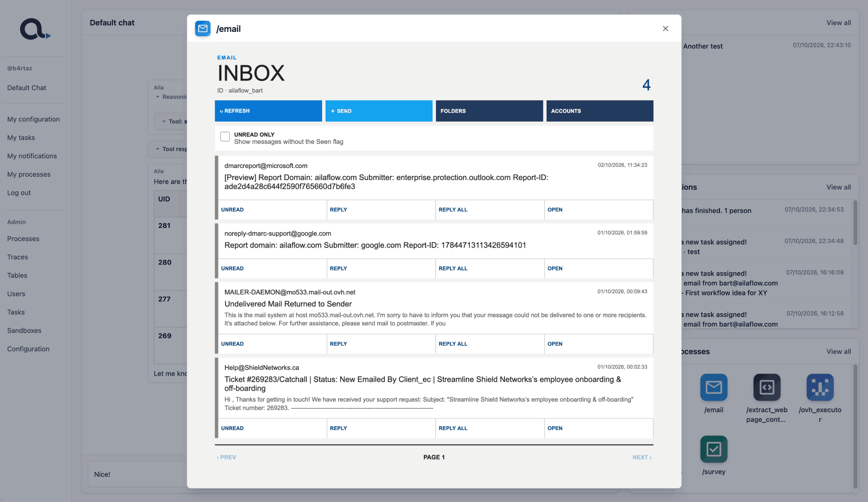Click the envelope icon beside /email title

click(203, 28)
